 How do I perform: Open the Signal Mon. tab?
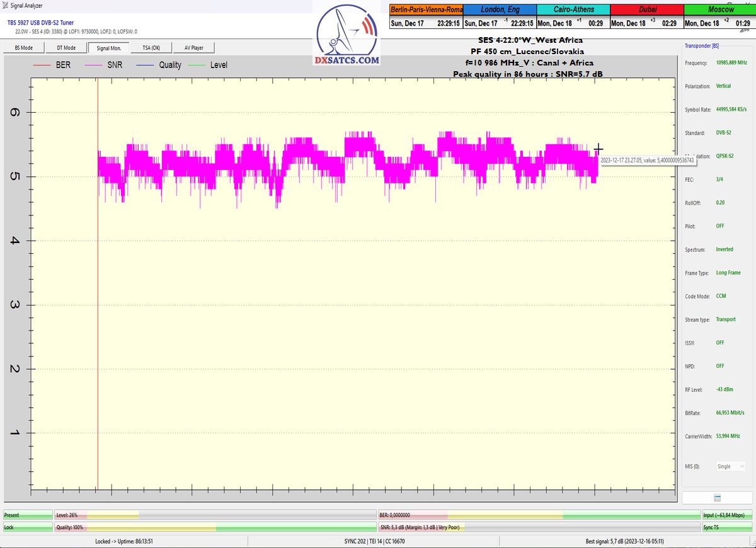(x=108, y=48)
